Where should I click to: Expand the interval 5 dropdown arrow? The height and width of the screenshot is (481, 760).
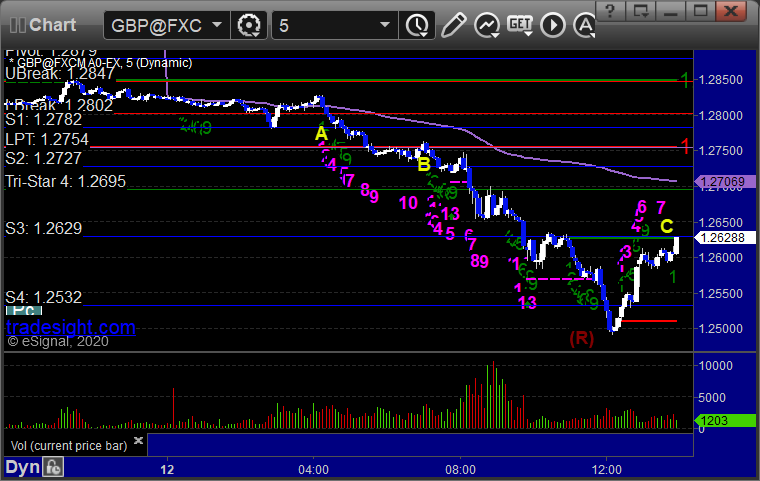pos(385,24)
